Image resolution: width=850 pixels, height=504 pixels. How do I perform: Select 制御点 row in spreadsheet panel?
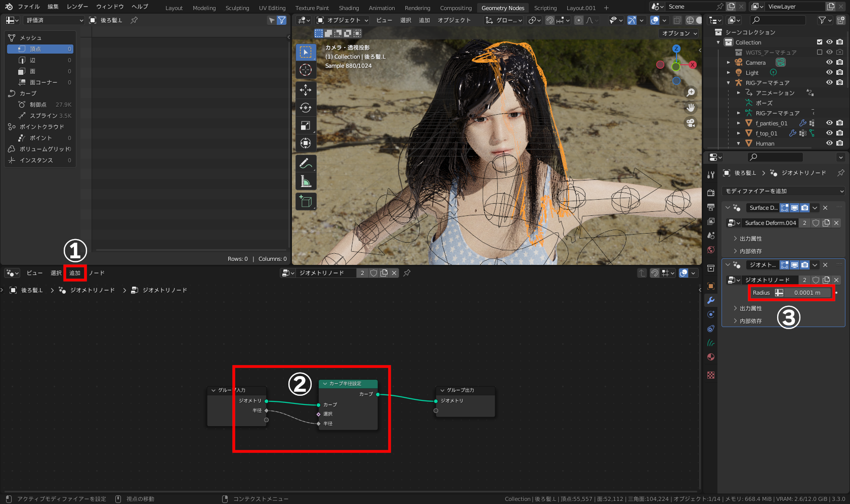point(38,105)
